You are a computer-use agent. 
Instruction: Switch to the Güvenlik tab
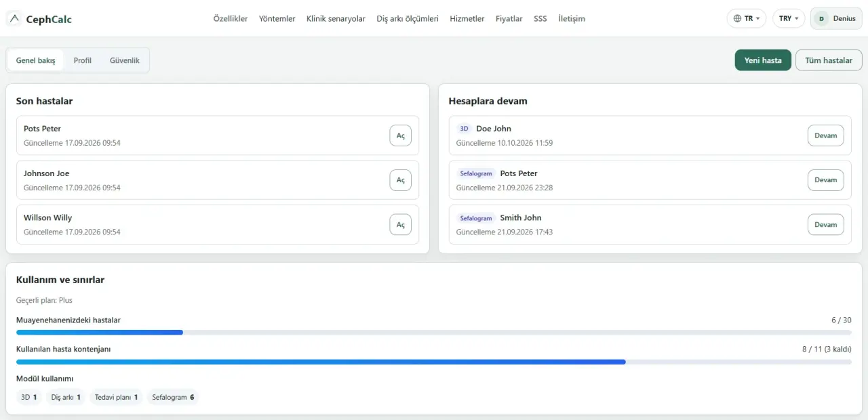coord(125,60)
